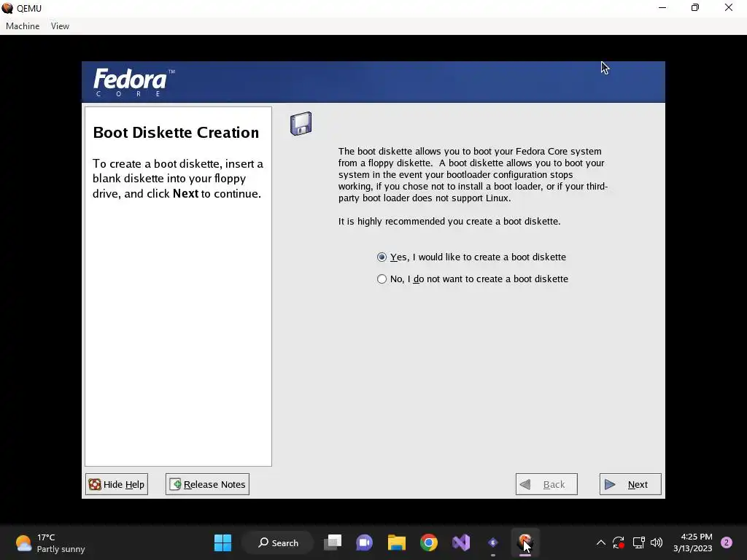Open the taskbar Search box
Viewport: 747px width, 560px height.
278,542
